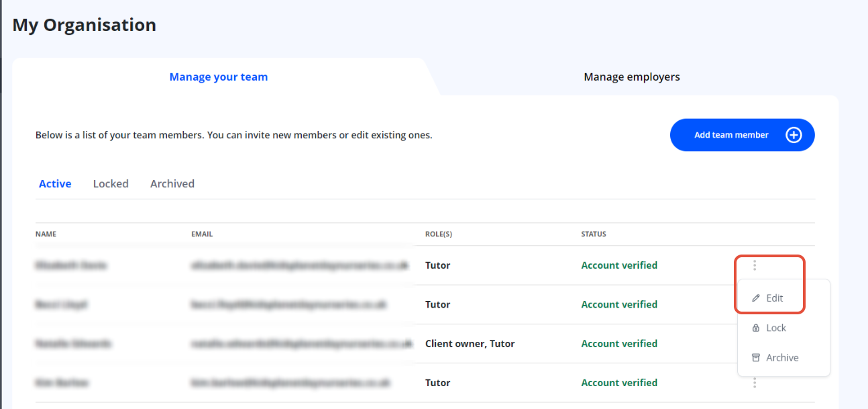View the Archived members tab
Screen dimensions: 868x409
(x=172, y=183)
